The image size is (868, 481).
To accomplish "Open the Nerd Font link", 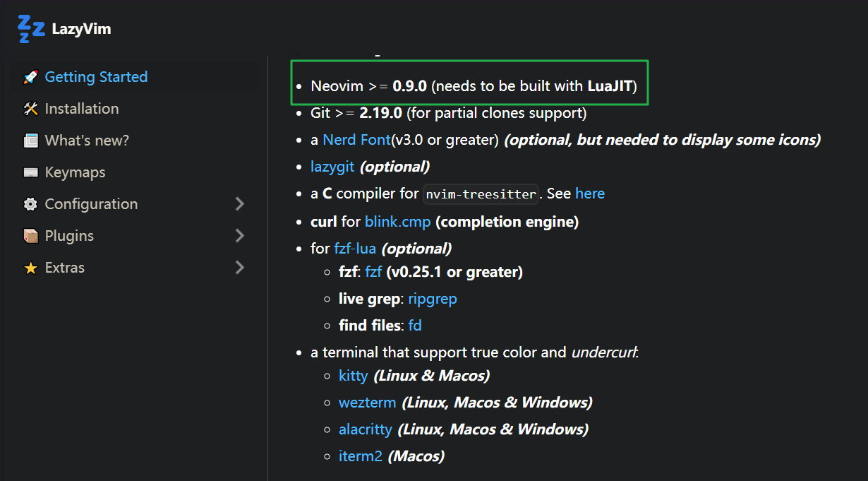I will coord(356,140).
